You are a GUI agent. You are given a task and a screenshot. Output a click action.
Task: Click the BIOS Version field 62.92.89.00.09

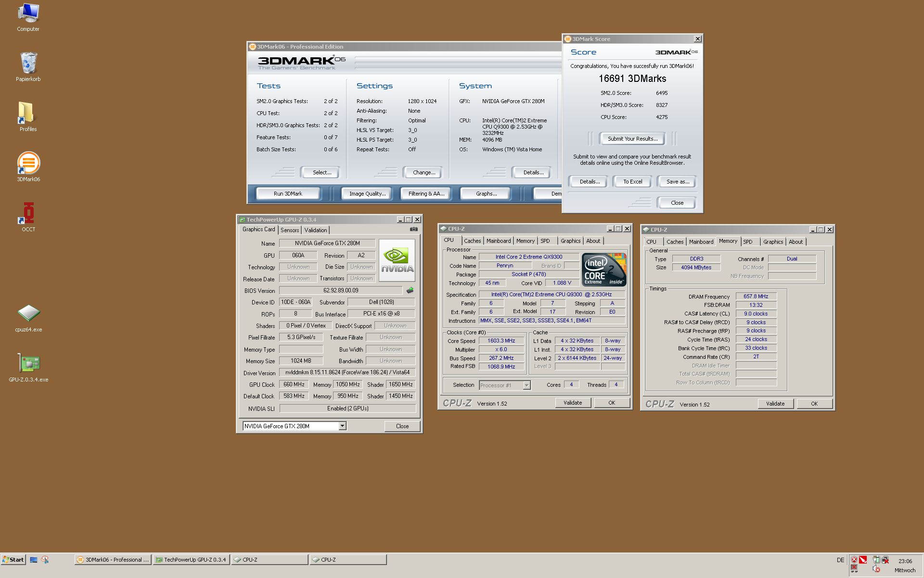(x=341, y=290)
